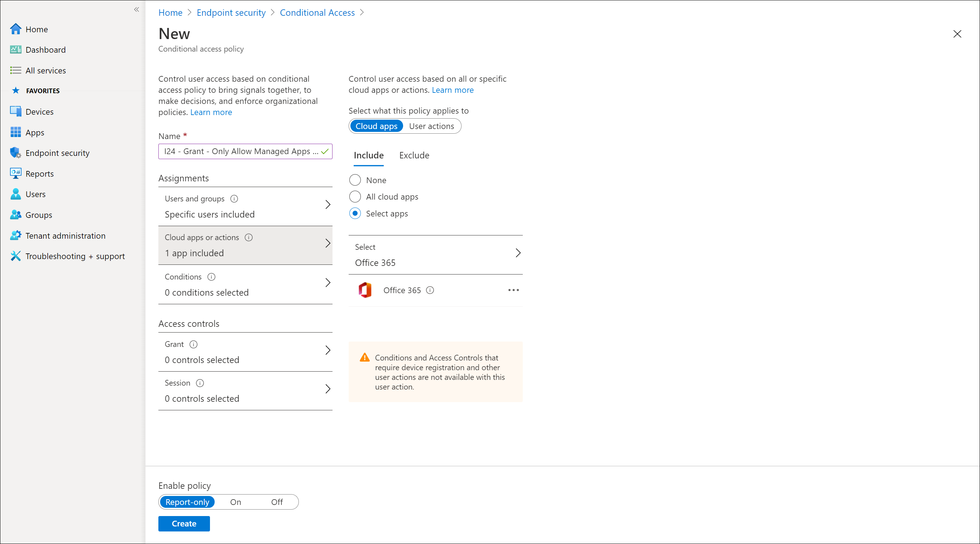Open Troubleshooting + support icon
This screenshot has height=544, width=980.
pos(16,256)
